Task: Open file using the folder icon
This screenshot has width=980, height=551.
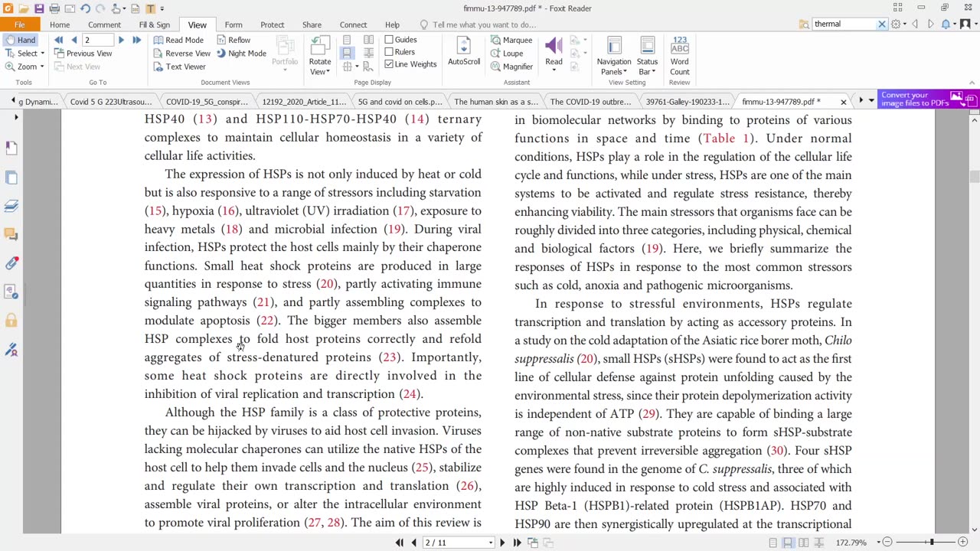Action: pyautogui.click(x=24, y=8)
